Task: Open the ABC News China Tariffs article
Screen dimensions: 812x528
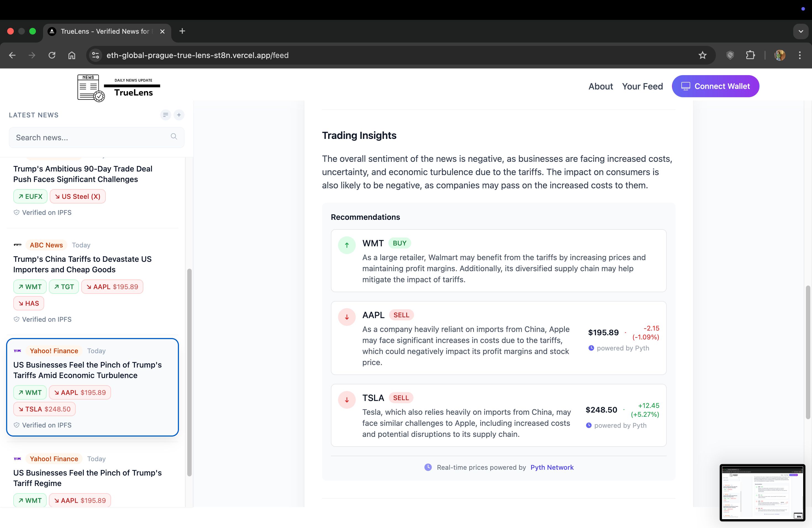Action: pyautogui.click(x=82, y=264)
